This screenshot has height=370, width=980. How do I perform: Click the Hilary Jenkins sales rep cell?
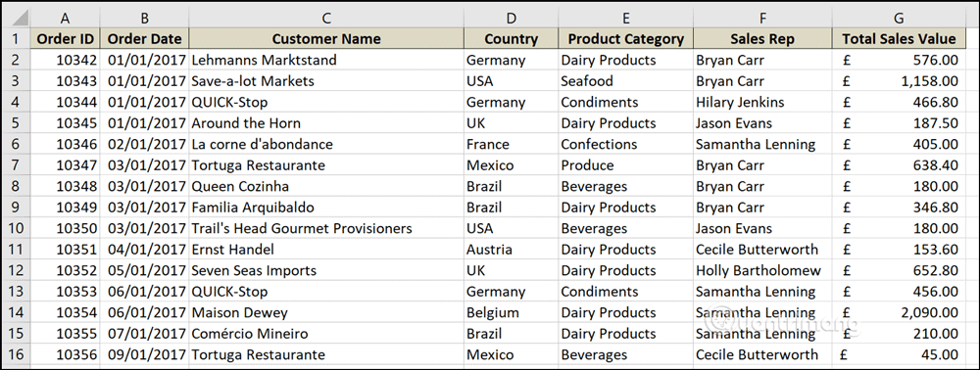[x=762, y=103]
